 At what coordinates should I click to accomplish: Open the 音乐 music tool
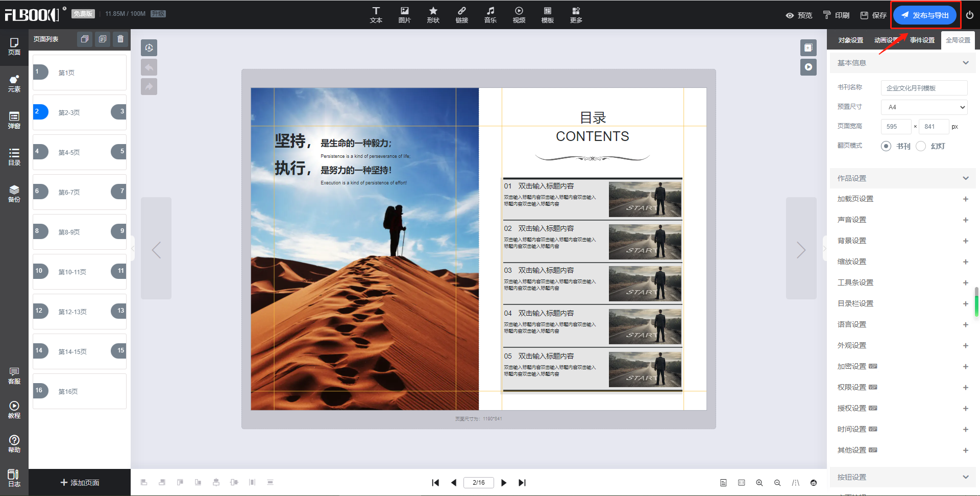[x=491, y=15]
